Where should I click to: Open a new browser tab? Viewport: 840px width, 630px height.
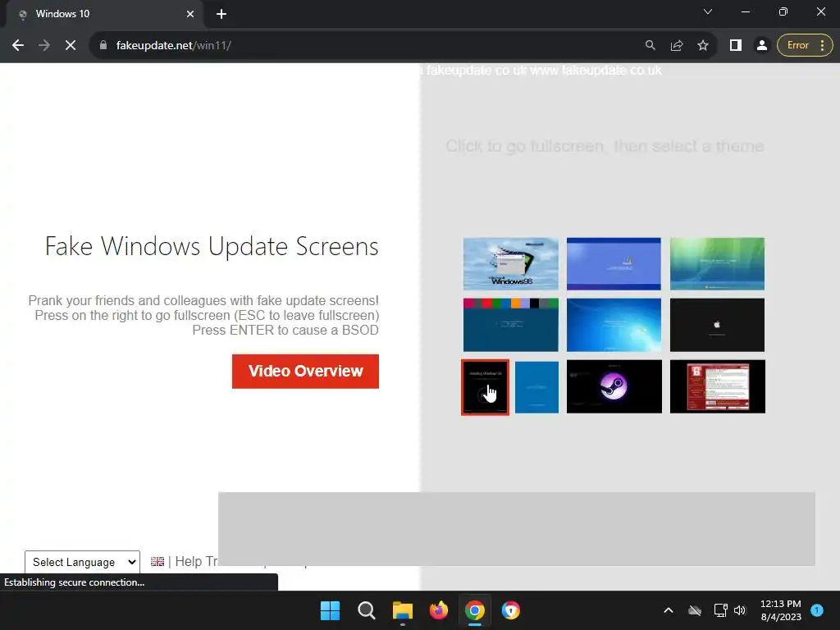221,14
